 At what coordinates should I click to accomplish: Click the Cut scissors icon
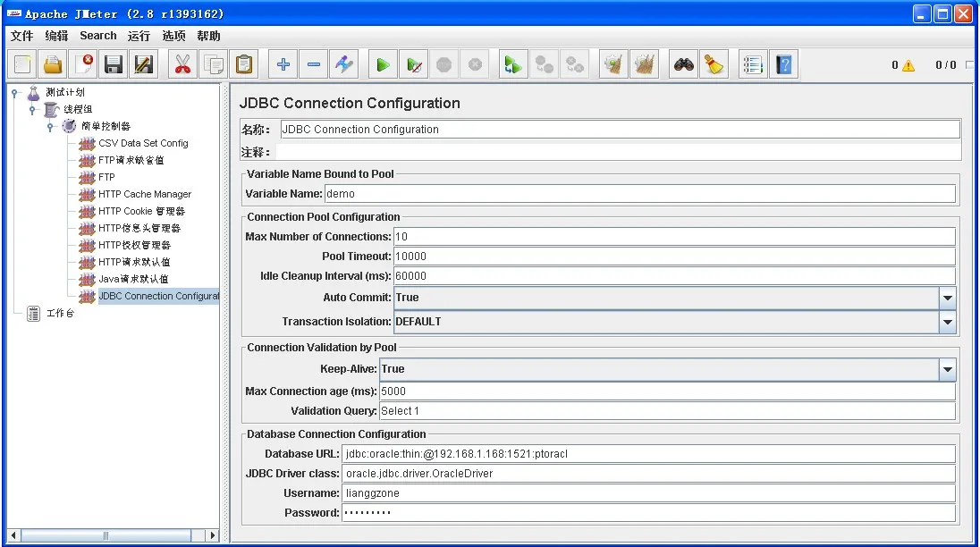click(x=183, y=64)
